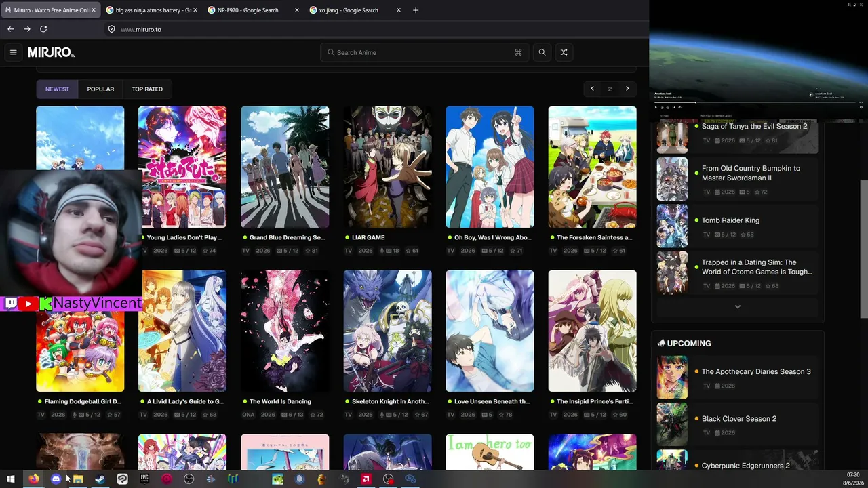Screen dimensions: 868x488
Task: Close the Miruro browser tab
Action: pos(94,10)
